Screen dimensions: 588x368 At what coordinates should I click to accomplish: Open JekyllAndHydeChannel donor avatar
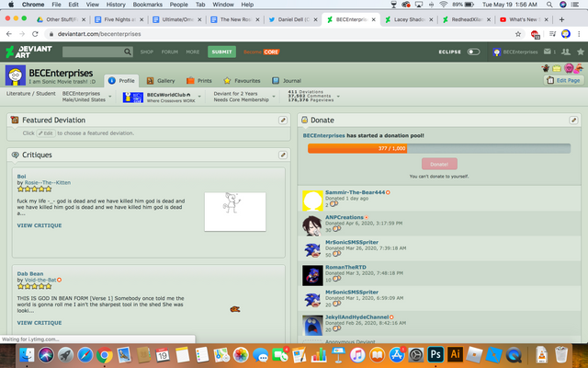312,325
